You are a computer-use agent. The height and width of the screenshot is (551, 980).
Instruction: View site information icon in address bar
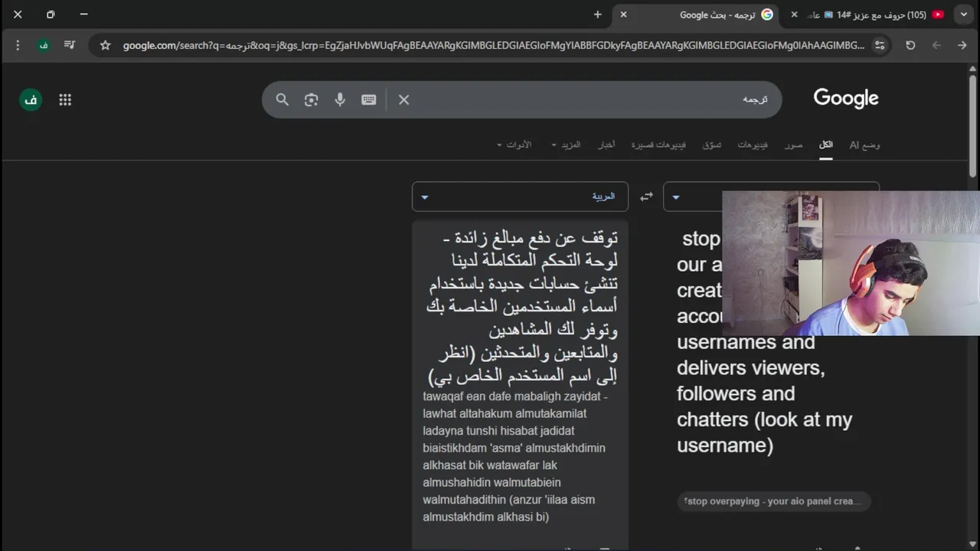click(x=880, y=45)
